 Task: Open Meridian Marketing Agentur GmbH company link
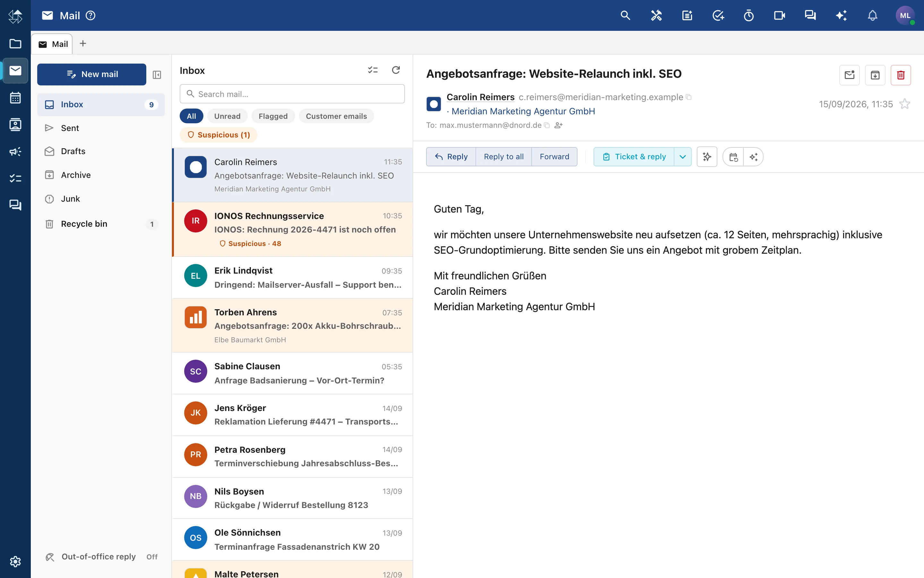click(x=523, y=111)
